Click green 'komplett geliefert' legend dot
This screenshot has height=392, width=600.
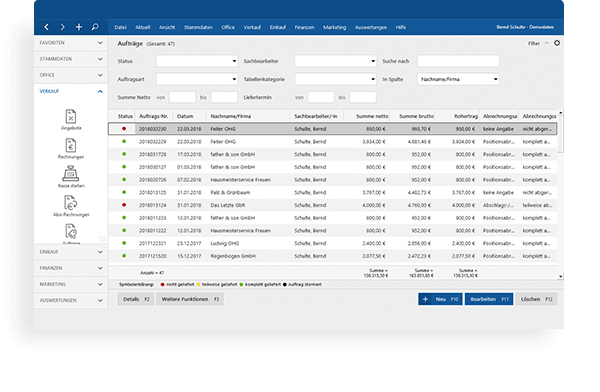pos(241,284)
